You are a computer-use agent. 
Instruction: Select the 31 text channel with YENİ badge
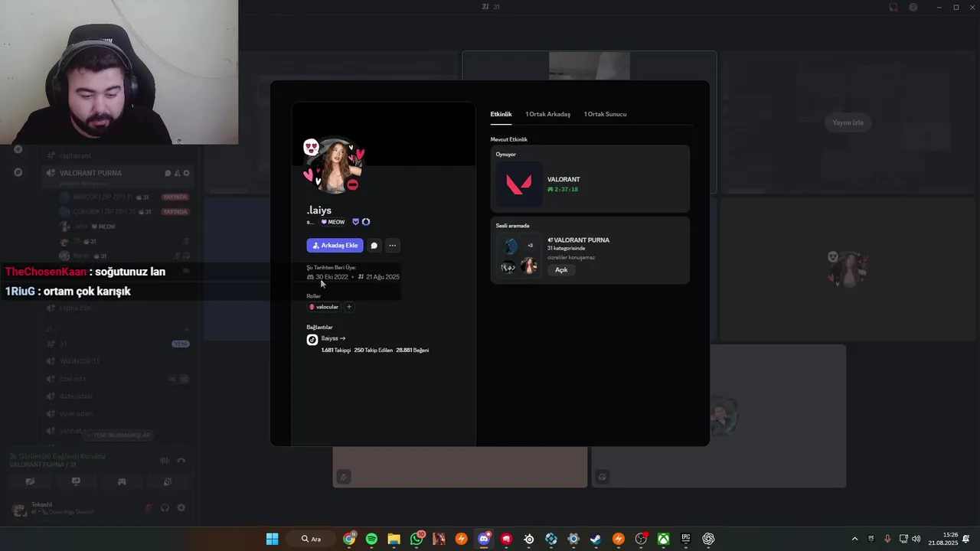pos(116,344)
